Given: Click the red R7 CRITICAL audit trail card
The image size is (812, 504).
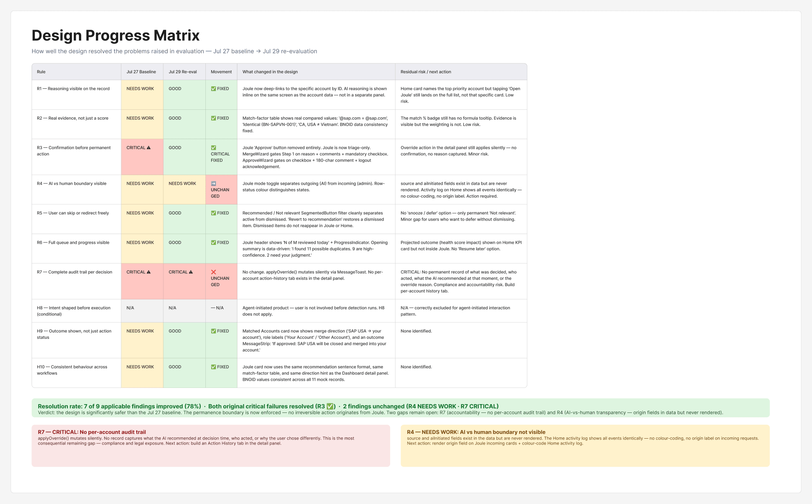Looking at the screenshot, I should pyautogui.click(x=211, y=446).
